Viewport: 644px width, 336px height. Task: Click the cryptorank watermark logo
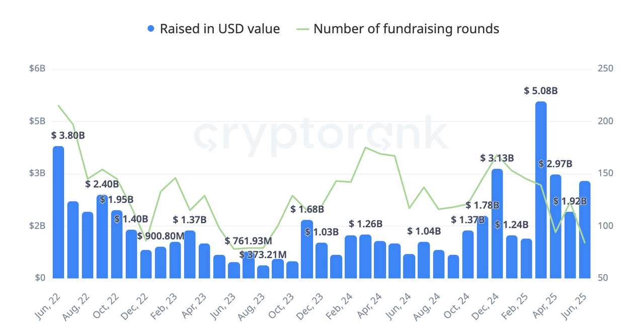click(x=320, y=136)
